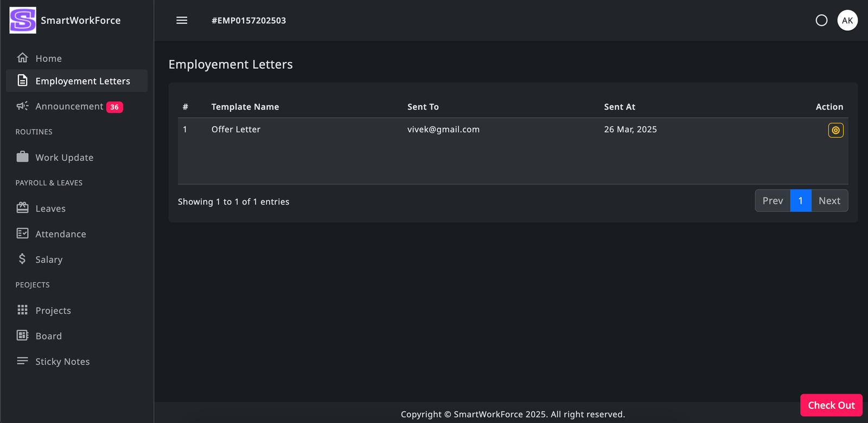Go to the Leaves page
The height and width of the screenshot is (423, 868).
[50, 208]
